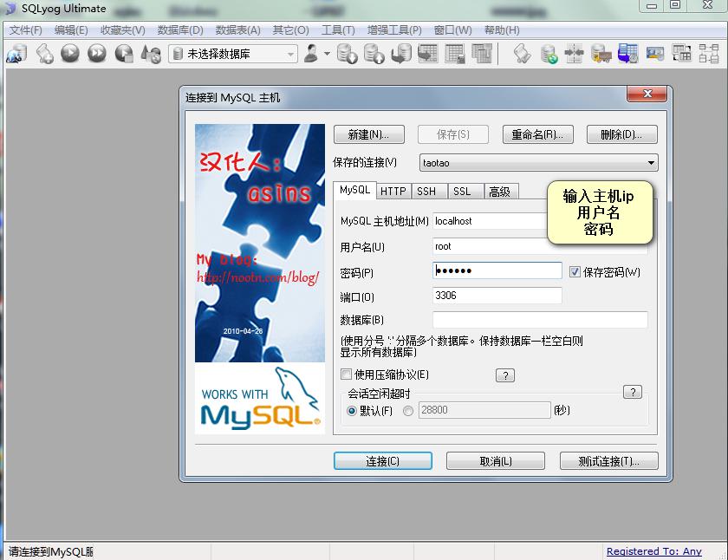Click the export database up-arrow icon
Viewport: 728px width, 560px height.
[374, 54]
